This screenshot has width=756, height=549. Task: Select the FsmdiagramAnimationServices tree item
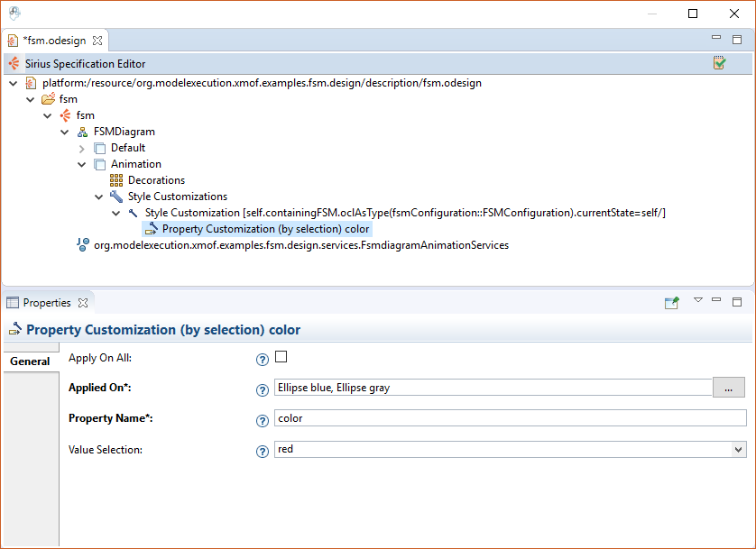301,245
